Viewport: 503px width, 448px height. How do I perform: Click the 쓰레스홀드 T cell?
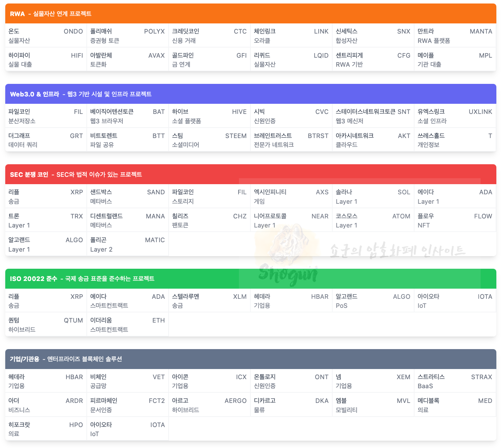[455, 140]
